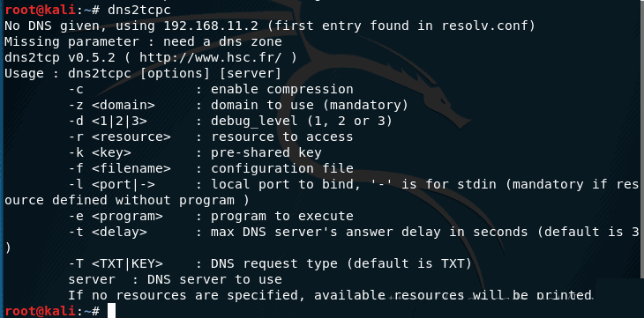Screen dimensions: 644x318
Task: Click the 'server : DNS server to use' line
Action: coord(176,279)
